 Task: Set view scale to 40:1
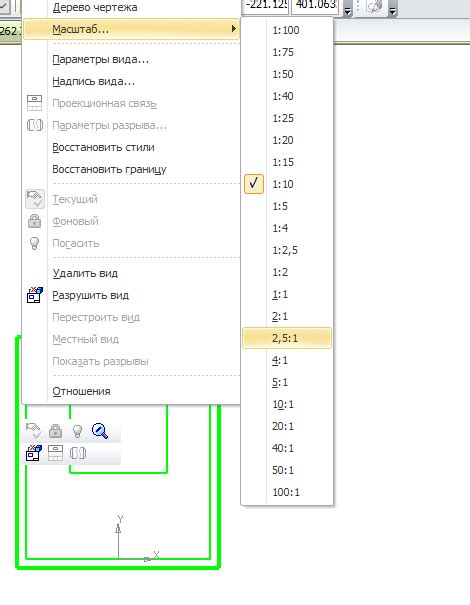pos(287,448)
